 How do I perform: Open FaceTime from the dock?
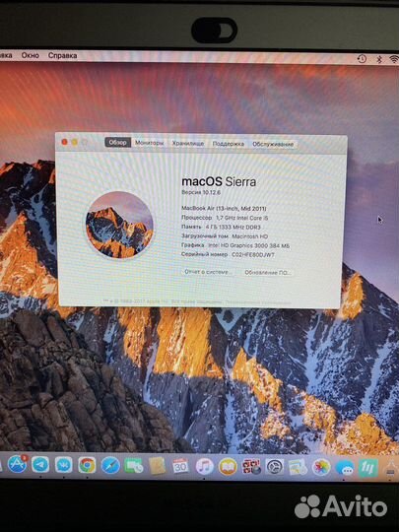133,465
